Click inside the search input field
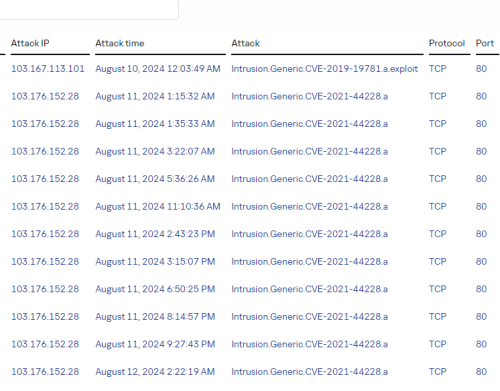The image size is (500, 391). [89, 9]
